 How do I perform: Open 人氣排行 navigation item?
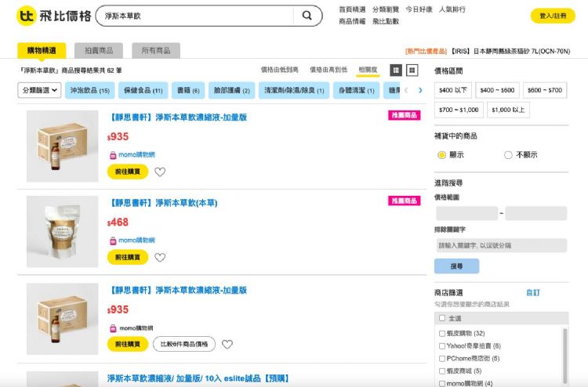[452, 9]
